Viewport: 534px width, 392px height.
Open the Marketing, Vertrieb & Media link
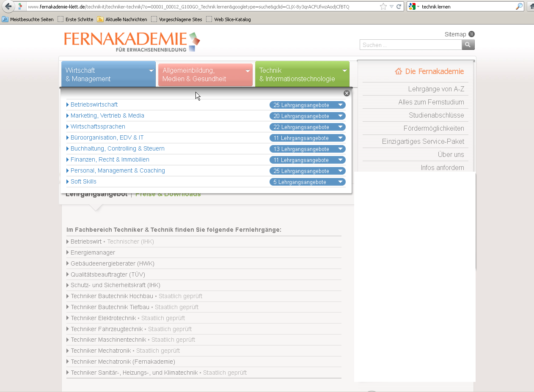click(x=107, y=115)
